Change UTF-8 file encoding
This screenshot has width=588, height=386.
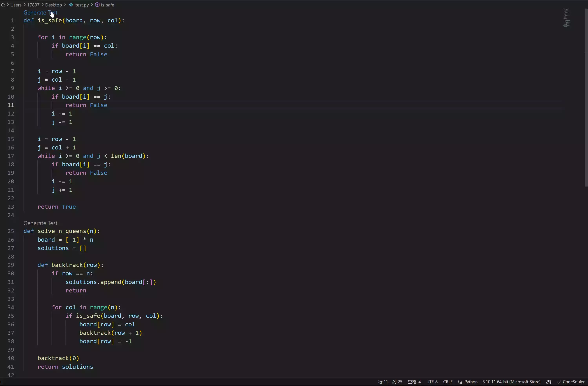432,382
